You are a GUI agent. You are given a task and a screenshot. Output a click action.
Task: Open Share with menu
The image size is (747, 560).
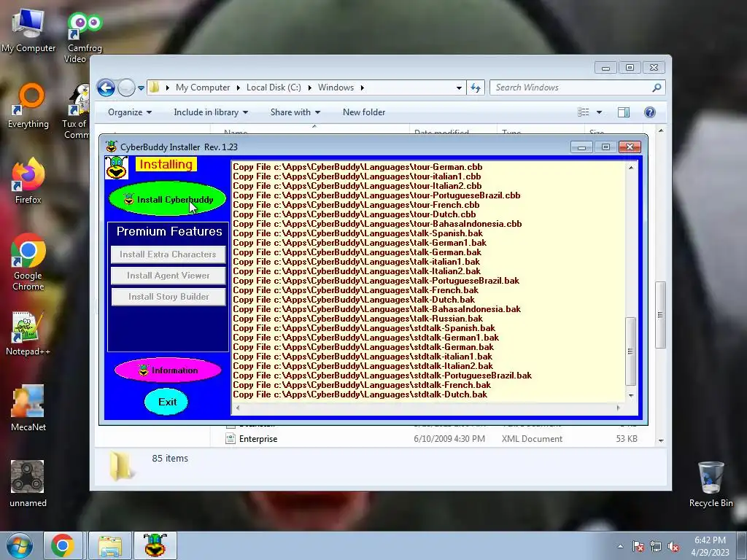(x=295, y=112)
